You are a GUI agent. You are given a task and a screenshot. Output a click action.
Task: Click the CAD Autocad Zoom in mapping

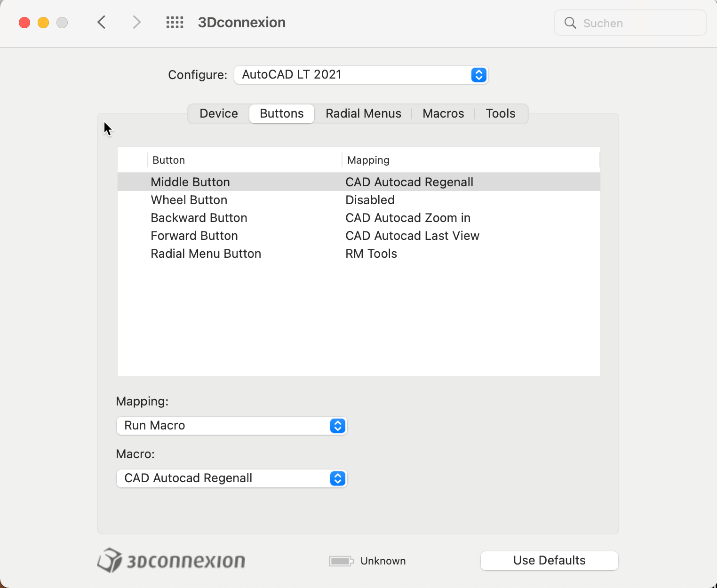click(x=408, y=218)
